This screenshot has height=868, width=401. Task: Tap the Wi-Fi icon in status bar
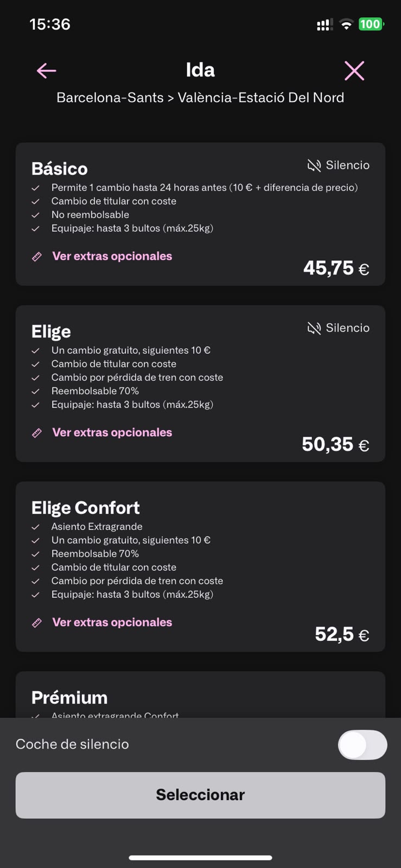pos(346,24)
